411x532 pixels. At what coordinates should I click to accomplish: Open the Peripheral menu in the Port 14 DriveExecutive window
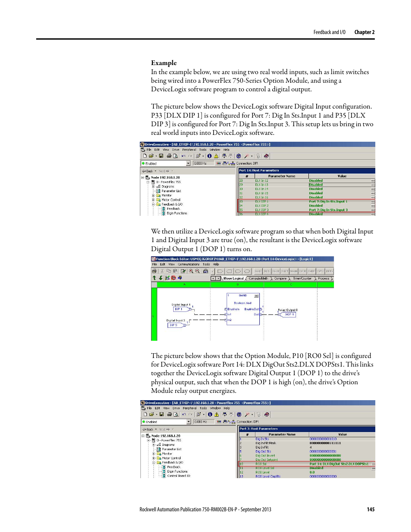coord(189,150)
